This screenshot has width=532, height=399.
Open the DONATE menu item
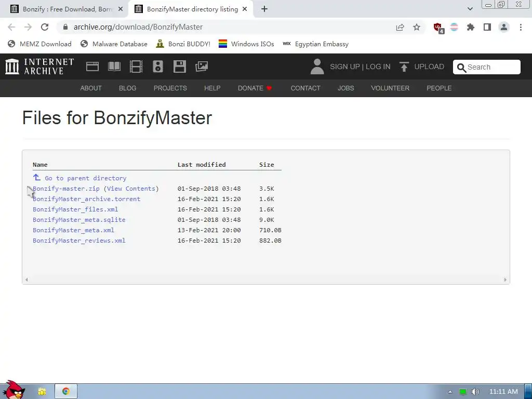pos(255,88)
